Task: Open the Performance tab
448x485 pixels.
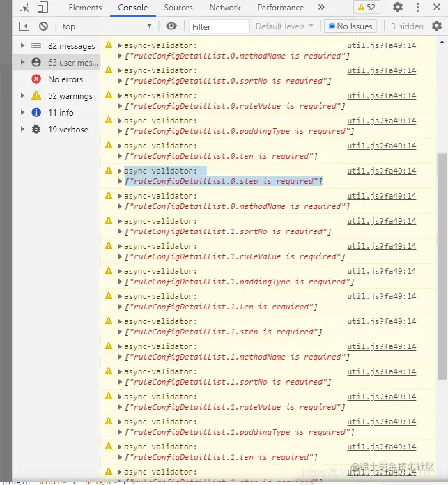Action: [x=280, y=8]
